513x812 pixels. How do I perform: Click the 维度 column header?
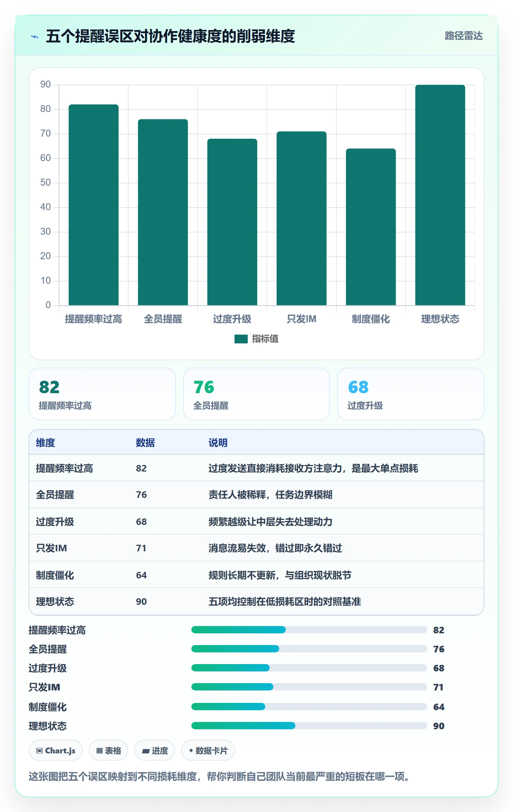click(45, 443)
